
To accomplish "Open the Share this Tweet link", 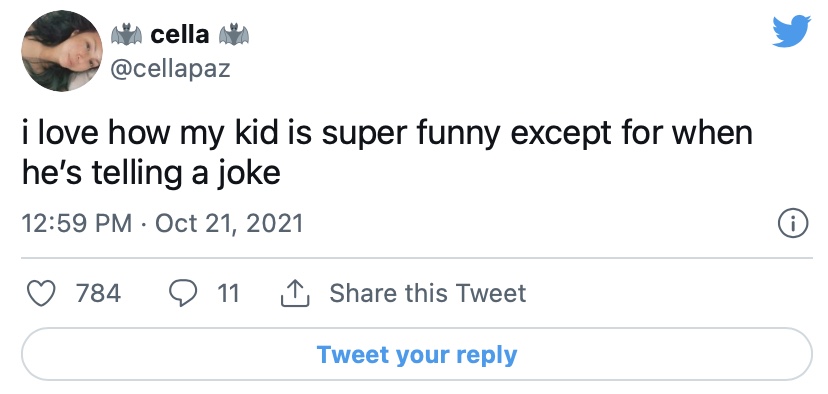I will tap(428, 293).
